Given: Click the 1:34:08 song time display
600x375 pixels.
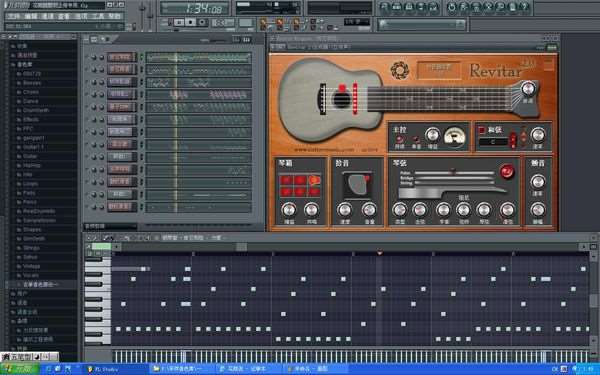Looking at the screenshot, I should 195,8.
